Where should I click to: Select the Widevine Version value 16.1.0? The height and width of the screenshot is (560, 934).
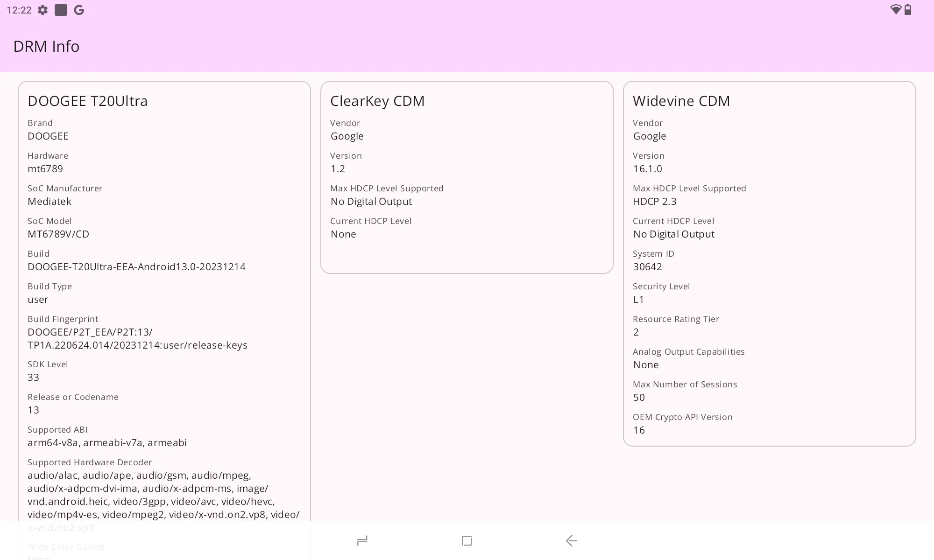coord(648,169)
